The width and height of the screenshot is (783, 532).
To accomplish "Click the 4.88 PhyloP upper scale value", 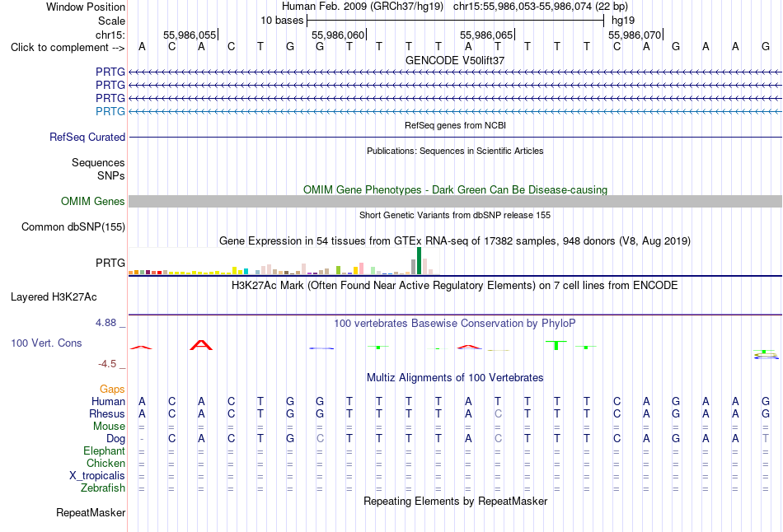I will [105, 323].
